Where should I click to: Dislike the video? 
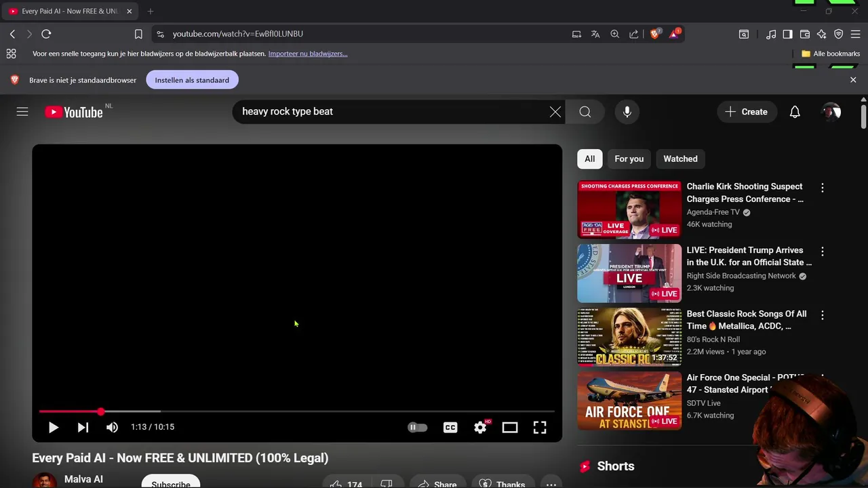coord(387,484)
